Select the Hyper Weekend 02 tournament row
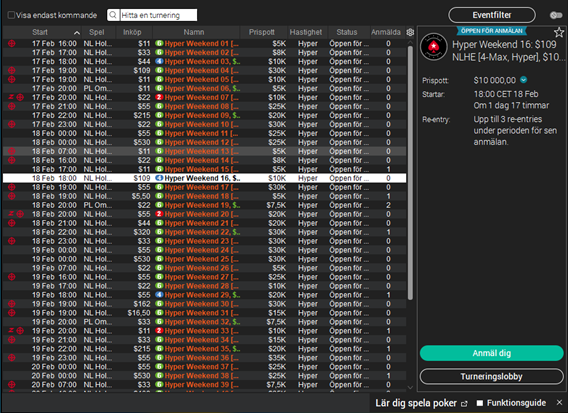The width and height of the screenshot is (568, 413). click(x=204, y=53)
